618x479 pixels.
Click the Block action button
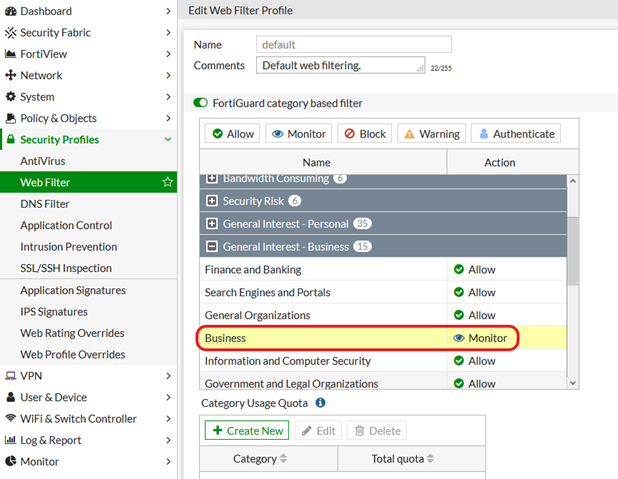[x=363, y=133]
